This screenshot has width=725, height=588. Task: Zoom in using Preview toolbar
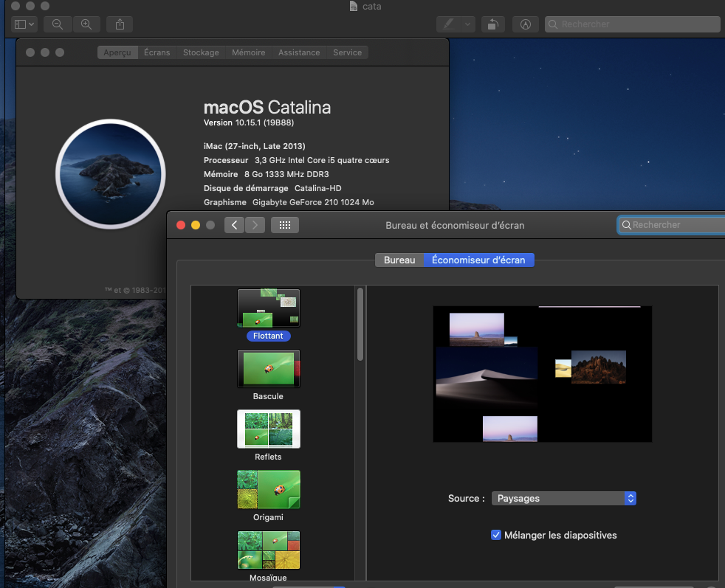click(x=86, y=24)
